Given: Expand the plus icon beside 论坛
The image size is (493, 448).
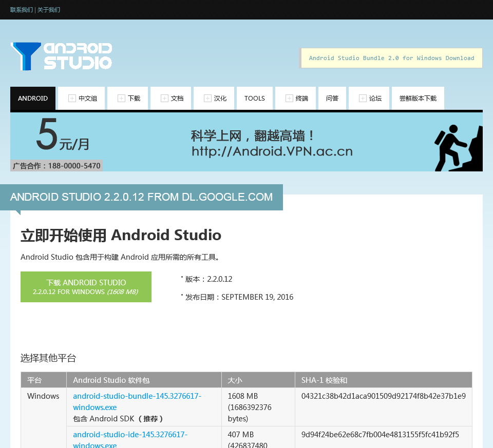Looking at the screenshot, I should click(x=363, y=99).
